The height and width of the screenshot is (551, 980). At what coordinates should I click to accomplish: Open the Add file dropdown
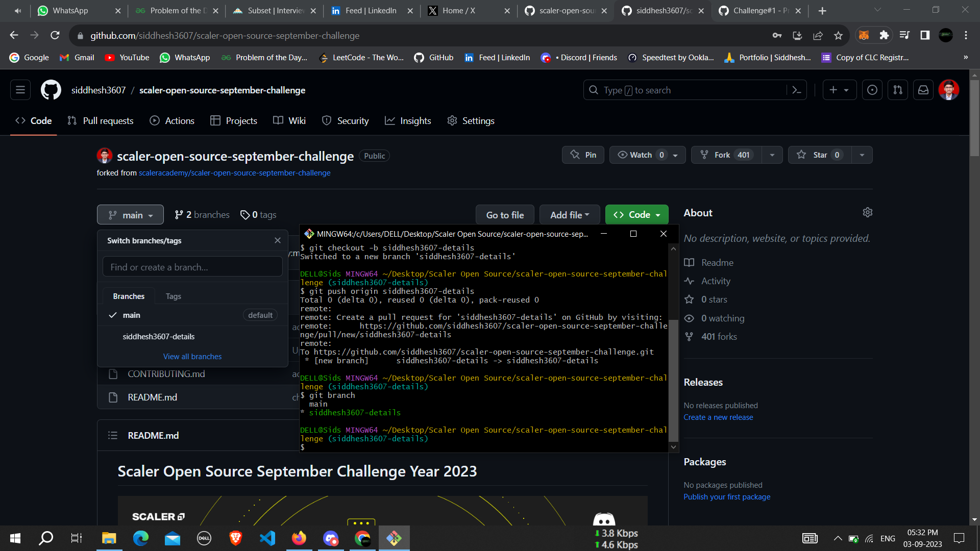[570, 214]
